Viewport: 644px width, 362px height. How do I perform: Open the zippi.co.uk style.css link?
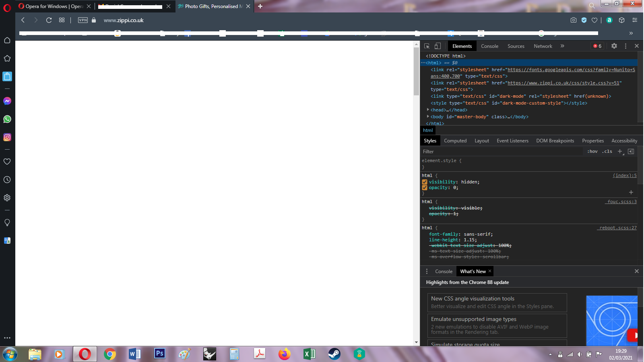point(563,83)
